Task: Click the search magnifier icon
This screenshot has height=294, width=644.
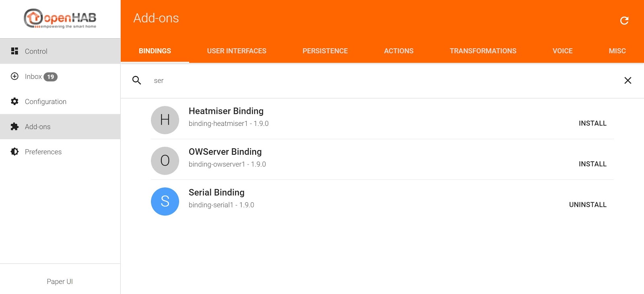Action: [x=137, y=80]
